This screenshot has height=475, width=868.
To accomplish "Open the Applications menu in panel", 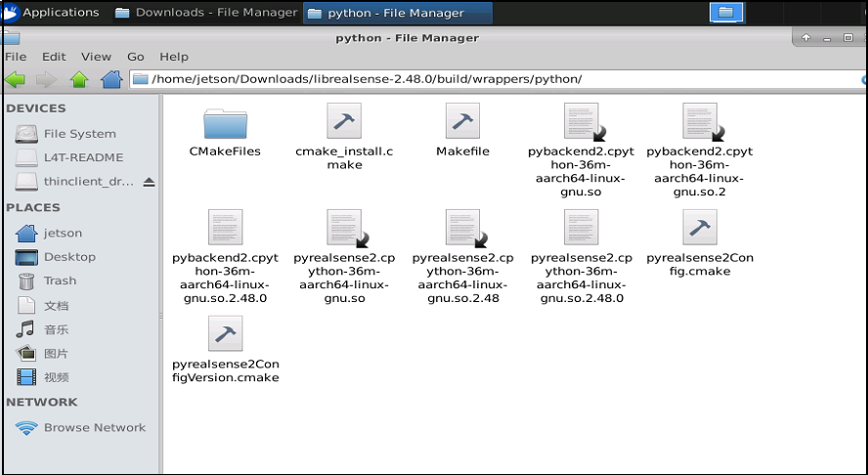I will click(x=51, y=12).
